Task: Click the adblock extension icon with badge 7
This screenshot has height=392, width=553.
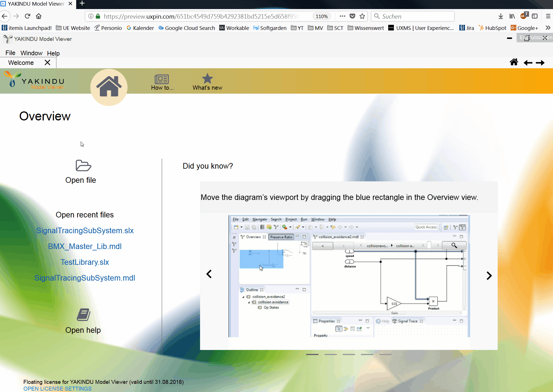Action: (x=524, y=16)
